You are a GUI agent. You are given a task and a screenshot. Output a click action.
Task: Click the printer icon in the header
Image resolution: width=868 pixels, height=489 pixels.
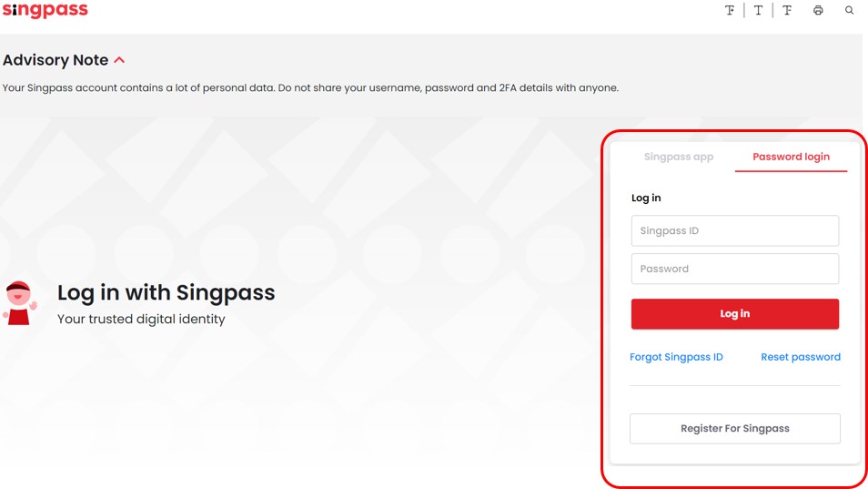click(x=818, y=10)
